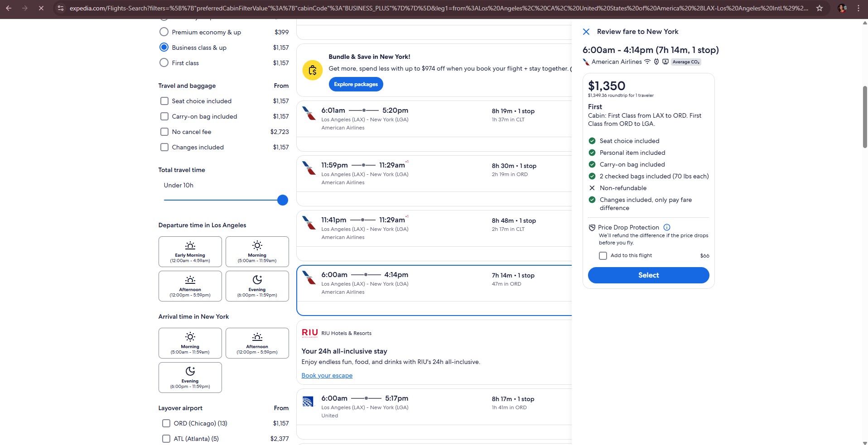Image resolution: width=868 pixels, height=445 pixels.
Task: Open the Book your escape link
Action: point(327,375)
